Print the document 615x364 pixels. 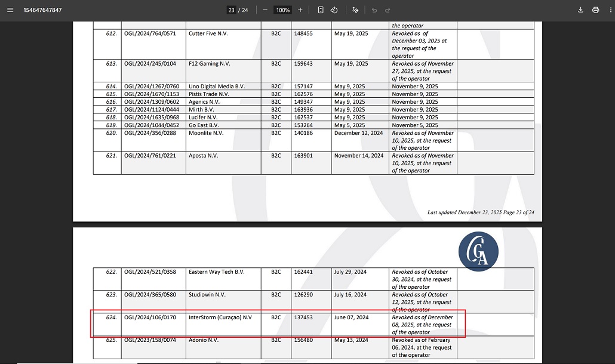(x=595, y=10)
